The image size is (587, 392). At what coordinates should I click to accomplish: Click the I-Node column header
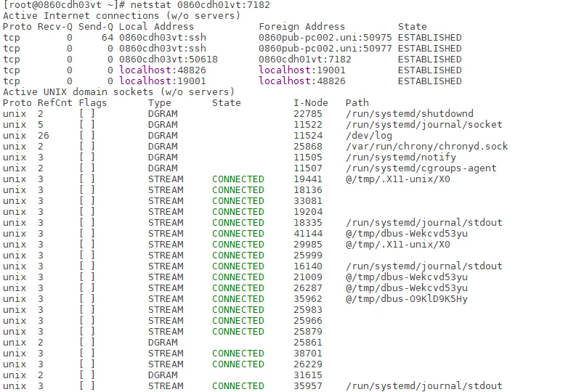pyautogui.click(x=311, y=102)
